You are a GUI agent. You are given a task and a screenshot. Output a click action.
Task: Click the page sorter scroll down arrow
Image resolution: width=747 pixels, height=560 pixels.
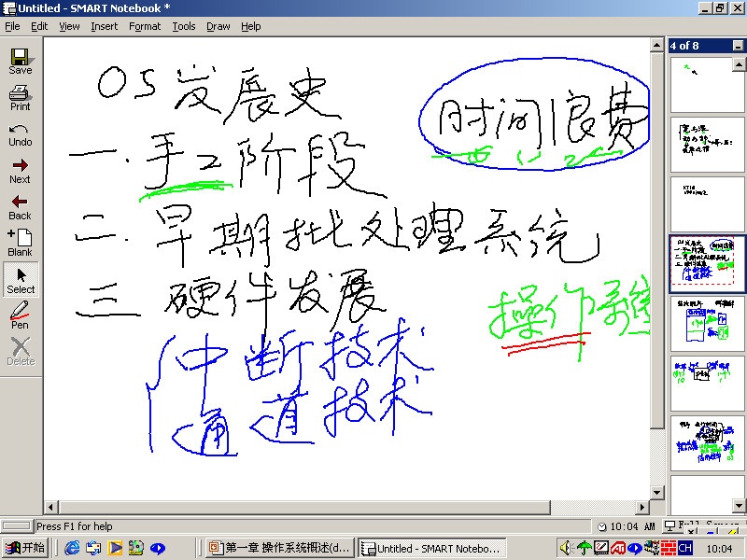tap(740, 506)
